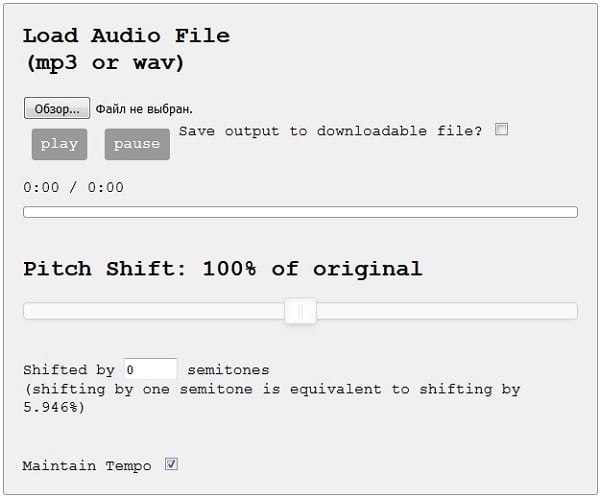Click the Pitch Shift 100% of original heading
Image resolution: width=600 pixels, height=498 pixels.
pos(222,269)
